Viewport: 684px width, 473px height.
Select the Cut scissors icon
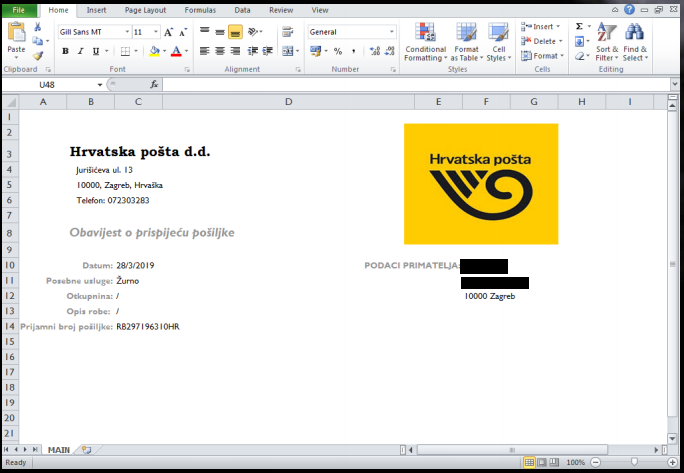38,27
